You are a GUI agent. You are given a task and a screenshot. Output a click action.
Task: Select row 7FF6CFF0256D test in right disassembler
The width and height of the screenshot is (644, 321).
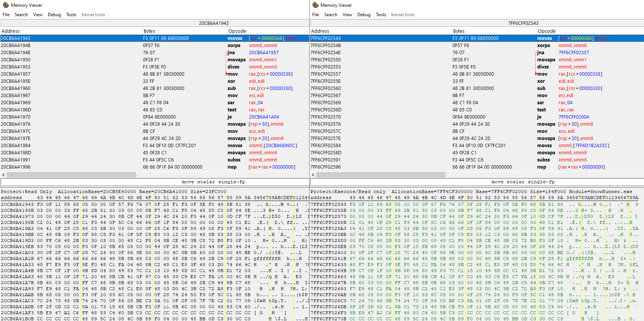[477, 110]
